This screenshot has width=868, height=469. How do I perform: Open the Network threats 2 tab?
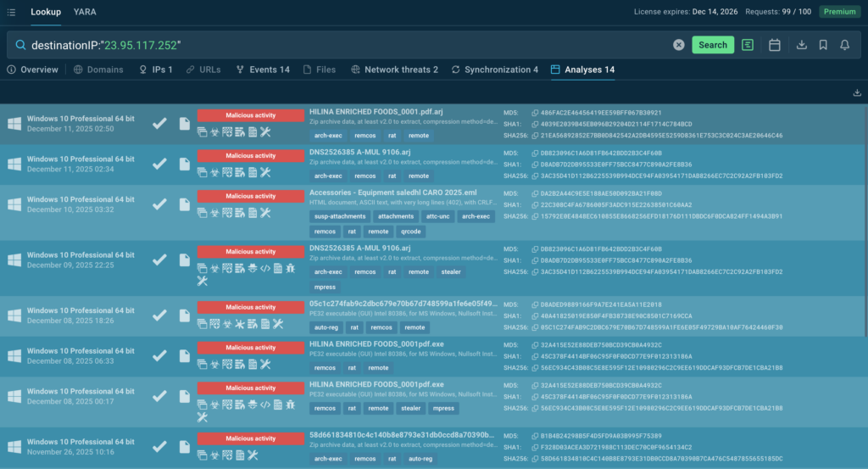[394, 70]
